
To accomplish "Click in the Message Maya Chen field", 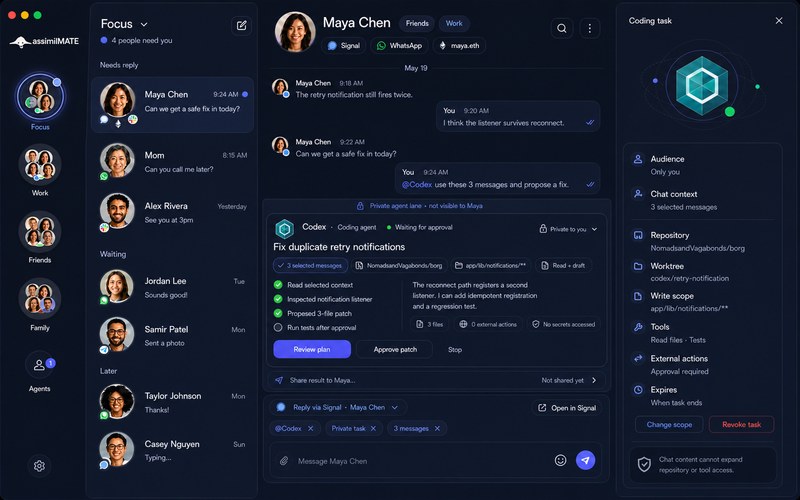I will (x=421, y=461).
